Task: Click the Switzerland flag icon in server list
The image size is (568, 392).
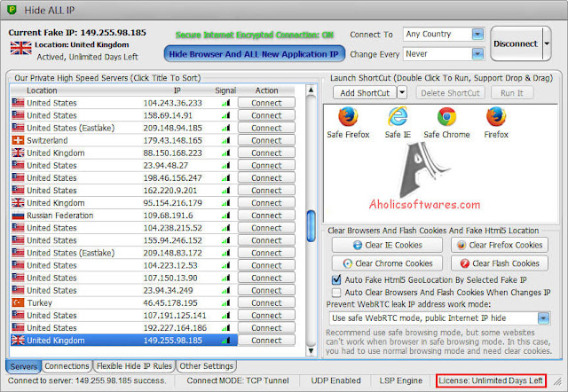Action: tap(18, 140)
